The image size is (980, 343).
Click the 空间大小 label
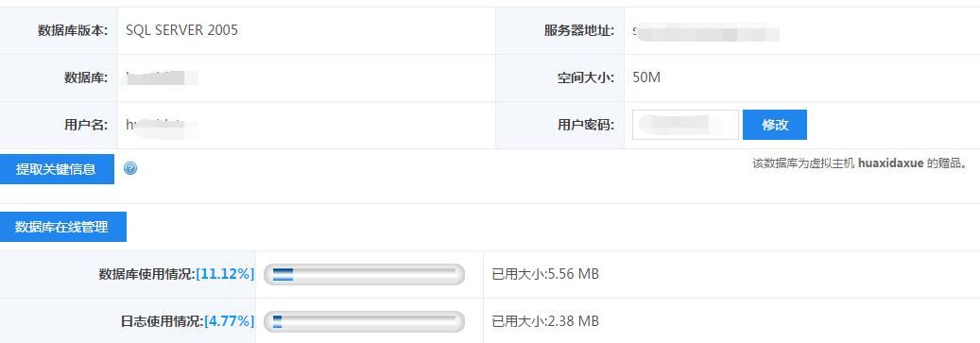pos(586,77)
